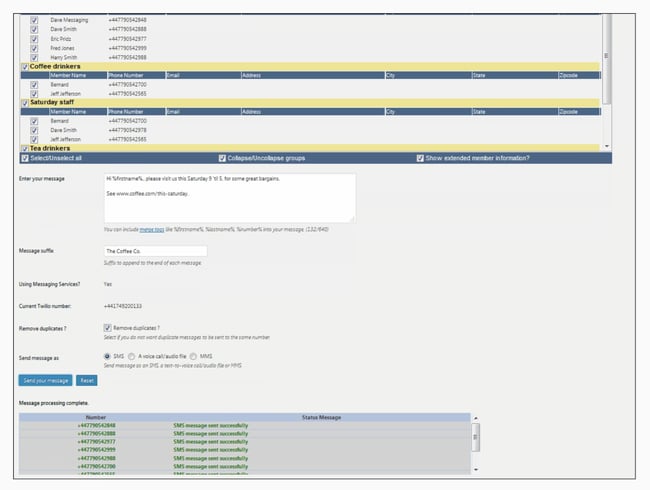Click into the Enter your message text area
650x490 pixels.
[x=229, y=197]
